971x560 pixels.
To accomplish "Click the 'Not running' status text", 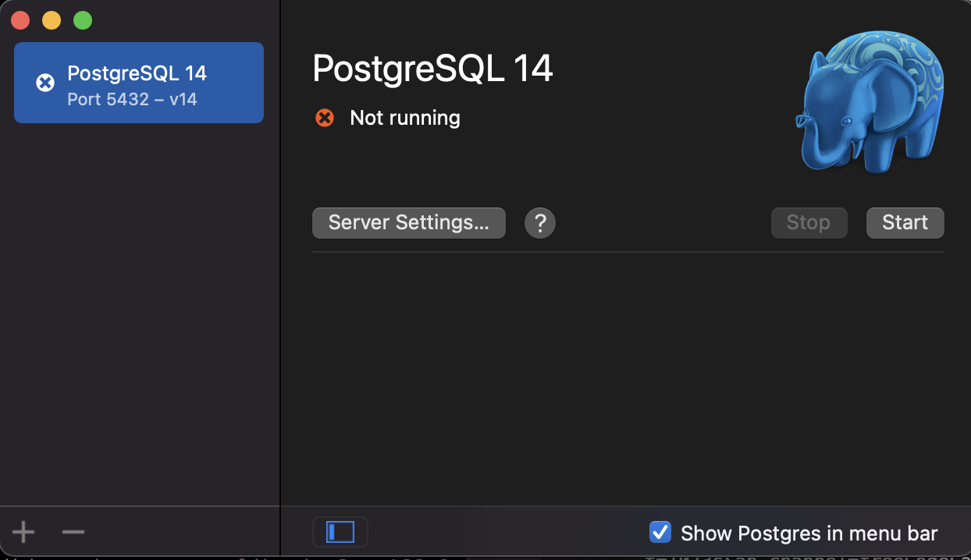I will click(x=405, y=118).
